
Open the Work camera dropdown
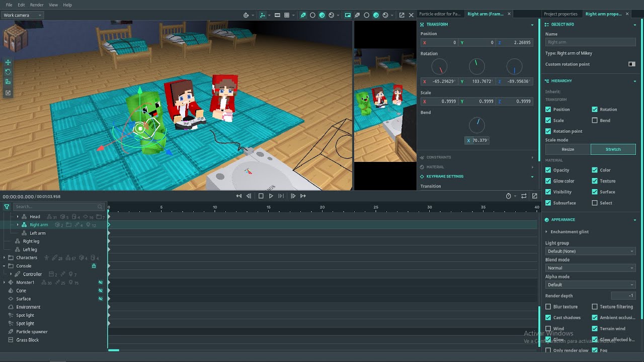[x=22, y=15]
